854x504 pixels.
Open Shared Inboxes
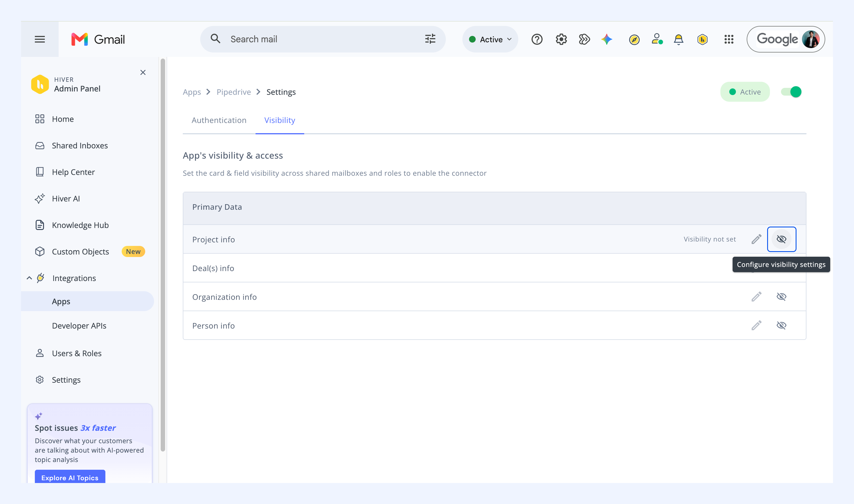pyautogui.click(x=80, y=145)
